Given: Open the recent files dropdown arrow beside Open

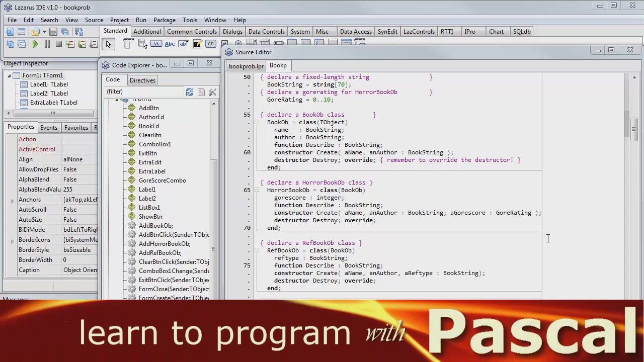Looking at the screenshot, I should 44,32.
